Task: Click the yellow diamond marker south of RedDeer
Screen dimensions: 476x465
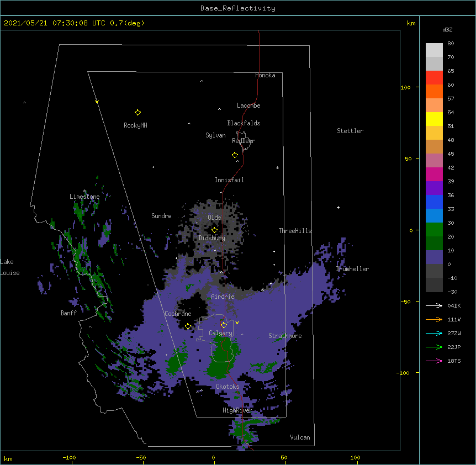Action: point(235,155)
